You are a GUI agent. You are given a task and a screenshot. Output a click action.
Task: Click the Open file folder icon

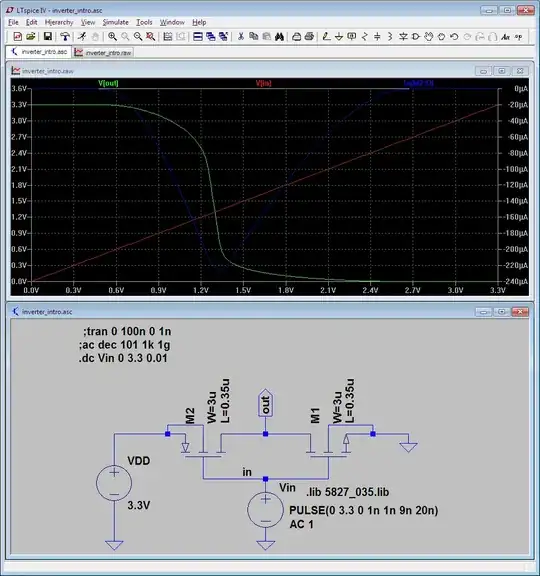pos(31,36)
